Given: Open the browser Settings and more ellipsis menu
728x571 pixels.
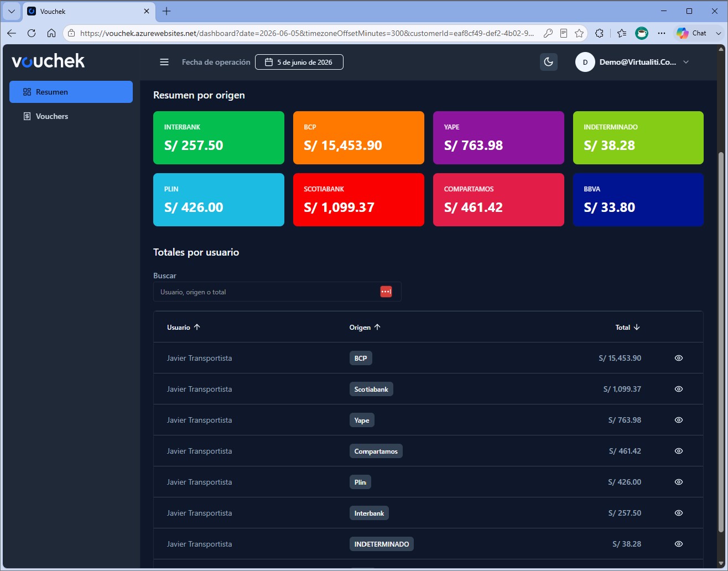Looking at the screenshot, I should point(662,33).
